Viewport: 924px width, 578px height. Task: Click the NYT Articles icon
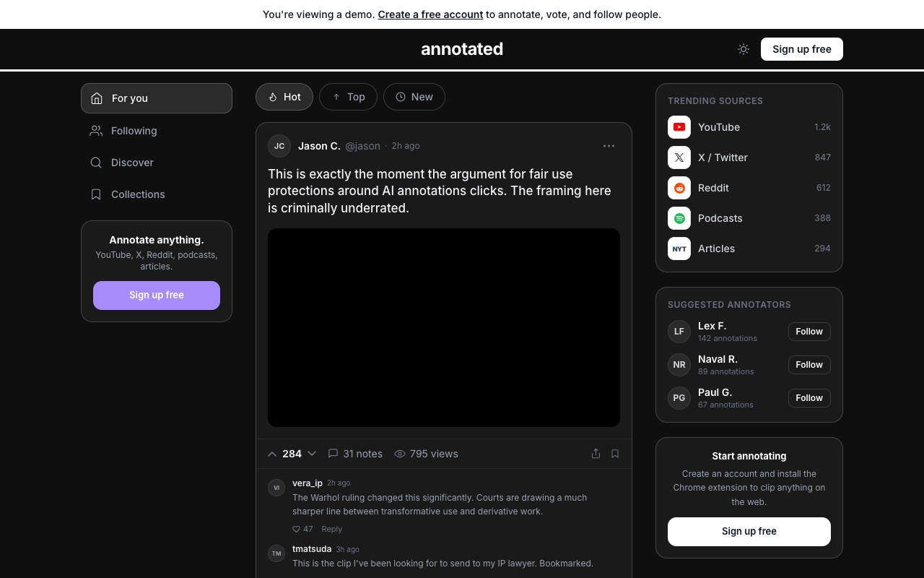point(679,249)
